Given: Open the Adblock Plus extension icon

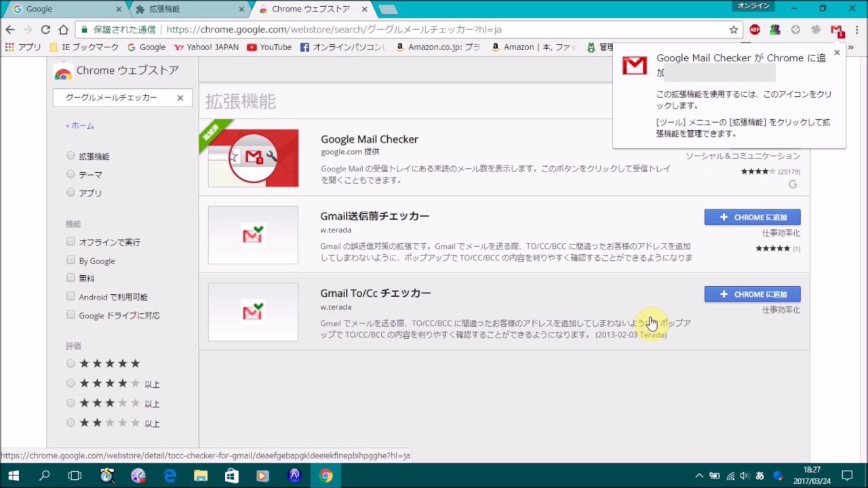Looking at the screenshot, I should click(755, 30).
